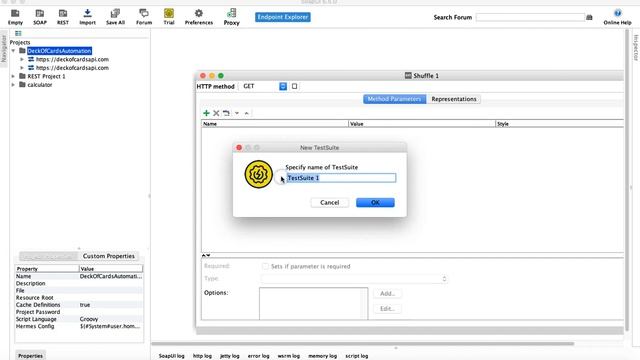Click the Edit options button

coord(387,309)
